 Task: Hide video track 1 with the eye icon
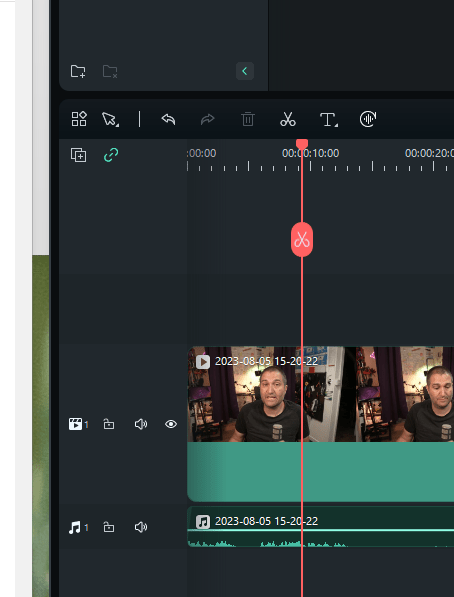[171, 424]
